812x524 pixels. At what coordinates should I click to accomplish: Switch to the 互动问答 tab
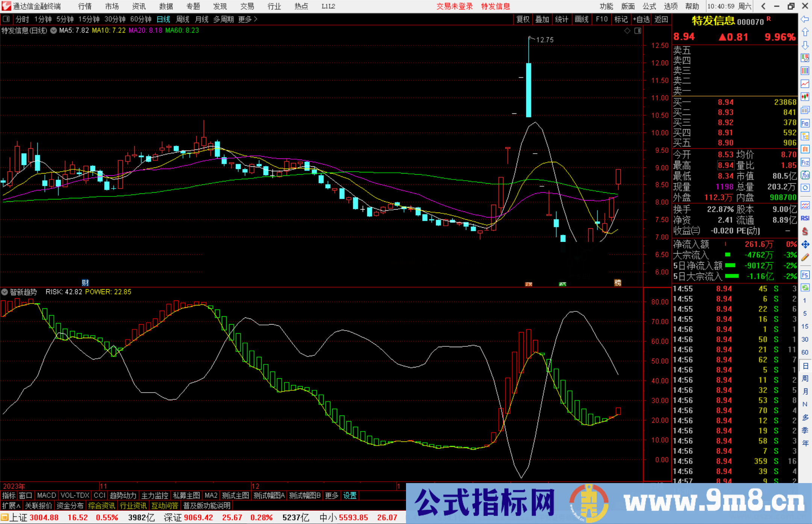165,506
